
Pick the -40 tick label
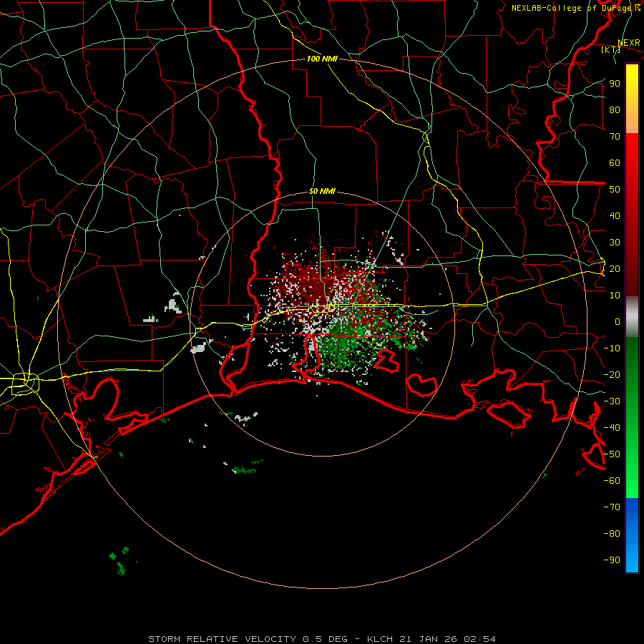(x=612, y=428)
